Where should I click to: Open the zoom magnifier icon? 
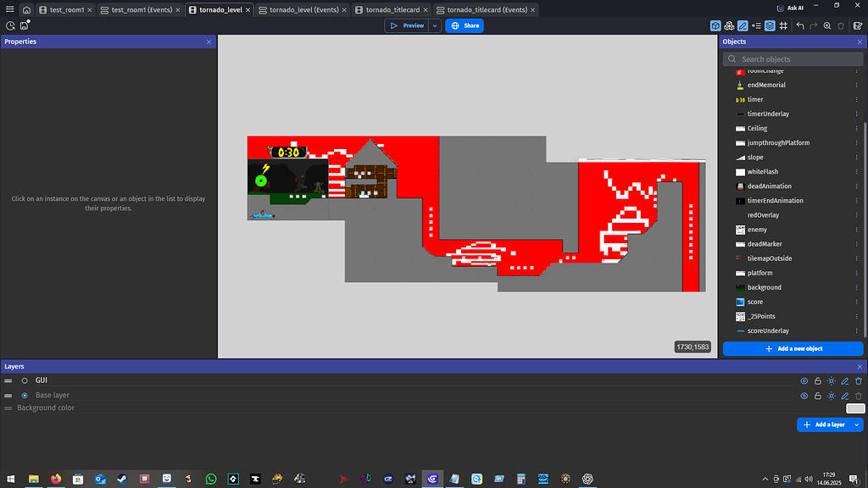(x=826, y=26)
